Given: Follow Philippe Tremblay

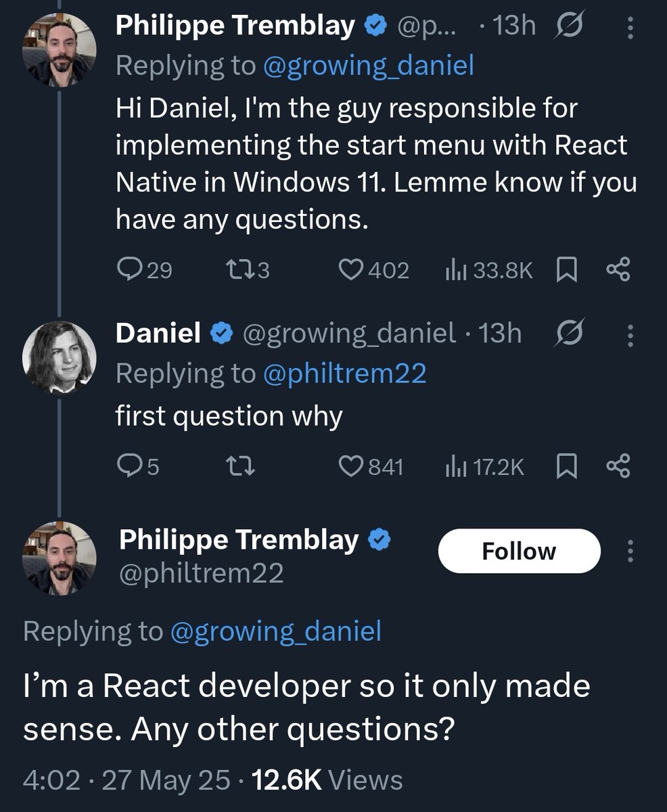Looking at the screenshot, I should [x=520, y=551].
